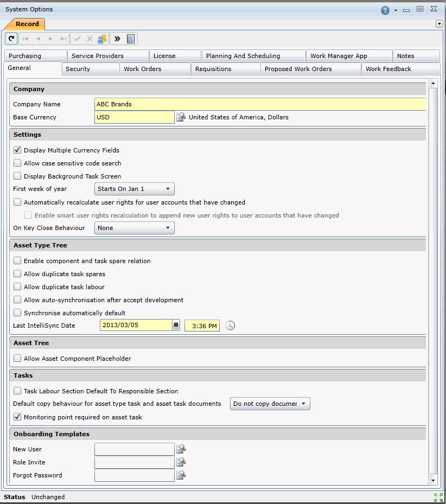Open dropdown arrow beside help icon
Screen dimensions: 446x504
click(x=396, y=11)
